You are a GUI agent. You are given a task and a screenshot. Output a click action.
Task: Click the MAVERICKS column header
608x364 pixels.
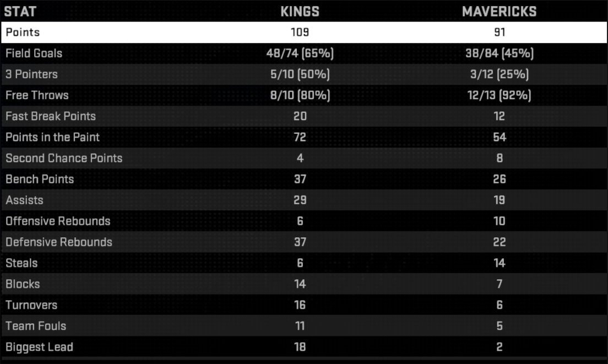click(499, 12)
